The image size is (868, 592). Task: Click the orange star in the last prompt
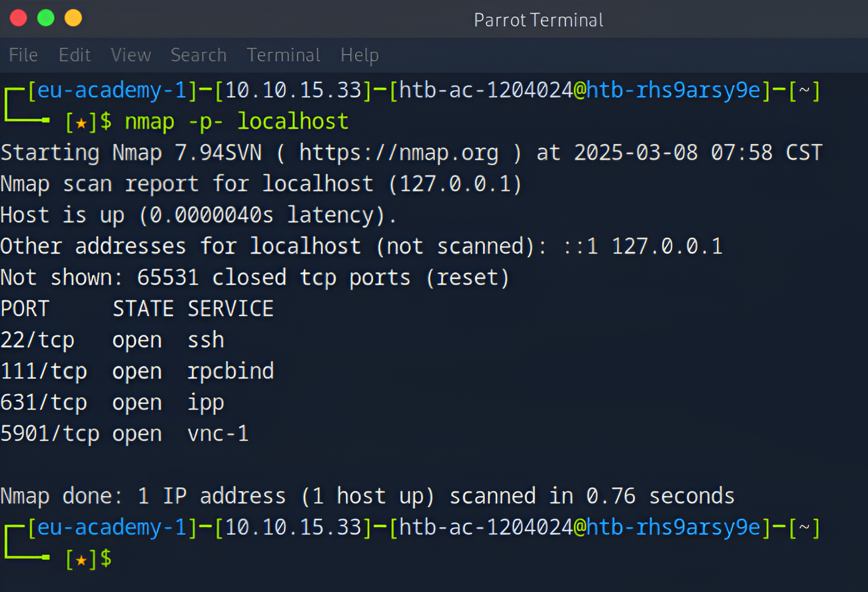[x=81, y=560]
